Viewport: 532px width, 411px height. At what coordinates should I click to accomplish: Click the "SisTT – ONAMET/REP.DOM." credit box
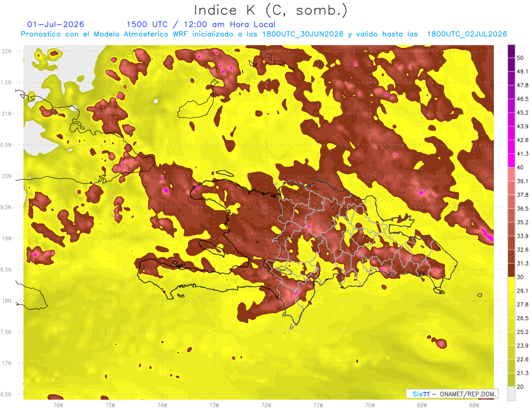coord(452,394)
